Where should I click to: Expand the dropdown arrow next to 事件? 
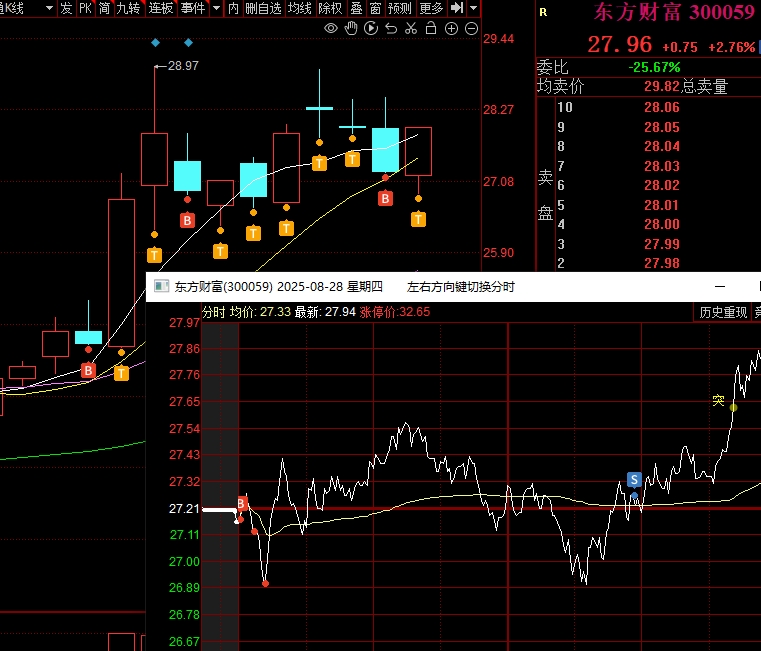(x=216, y=8)
